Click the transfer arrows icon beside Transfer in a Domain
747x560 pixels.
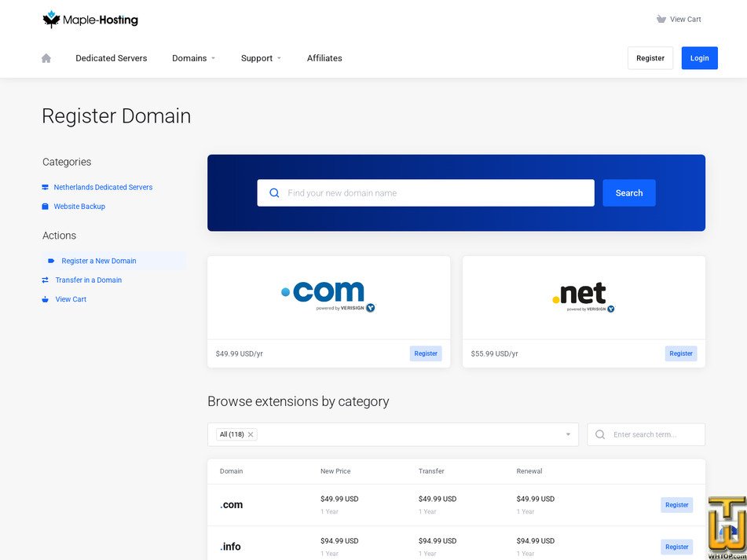(46, 280)
